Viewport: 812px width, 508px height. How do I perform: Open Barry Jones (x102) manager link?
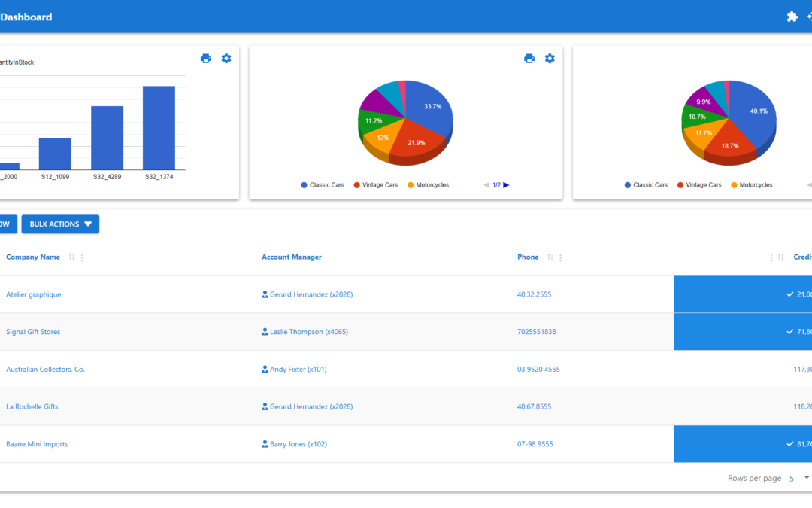tap(298, 444)
